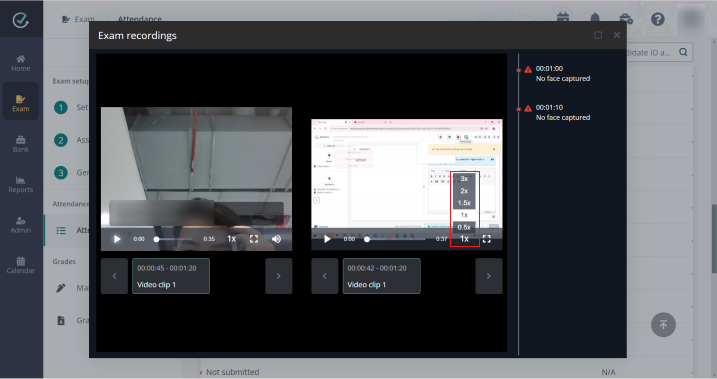Open the help question mark icon
Screen dimensions: 717x379
pyautogui.click(x=658, y=19)
